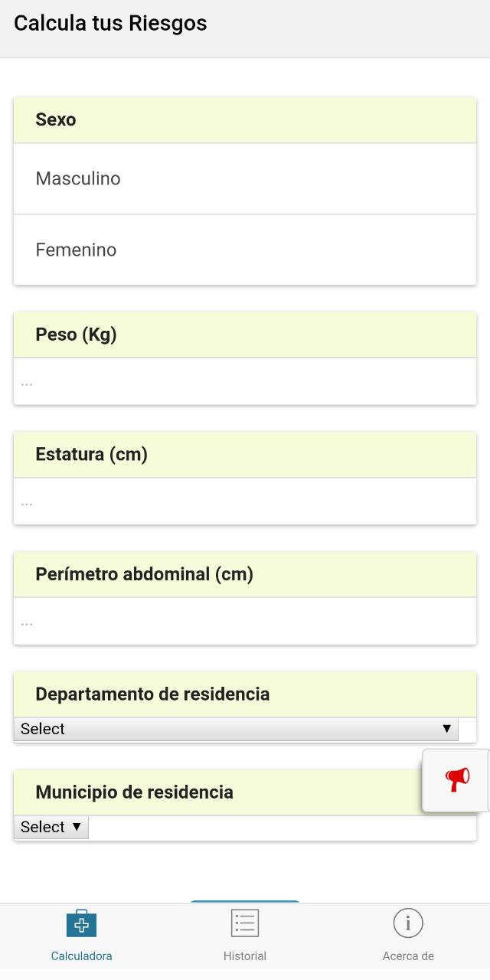This screenshot has height=980, width=490.
Task: Click the Estatura (cm) input field
Action: click(245, 502)
